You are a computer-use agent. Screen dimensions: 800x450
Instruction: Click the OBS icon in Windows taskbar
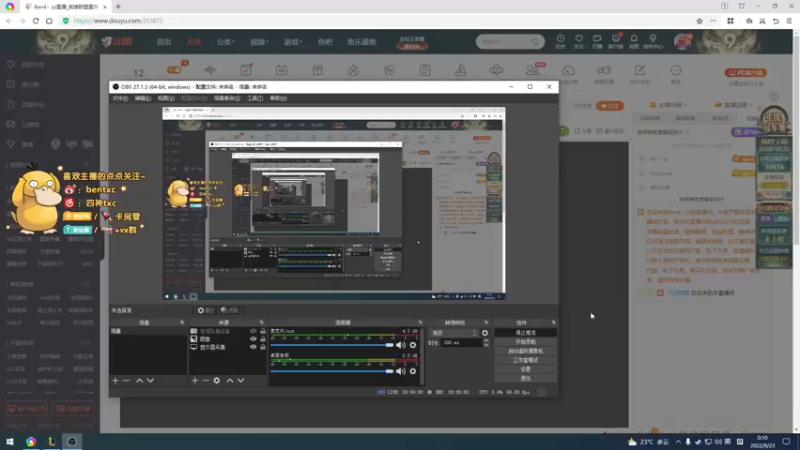point(72,442)
